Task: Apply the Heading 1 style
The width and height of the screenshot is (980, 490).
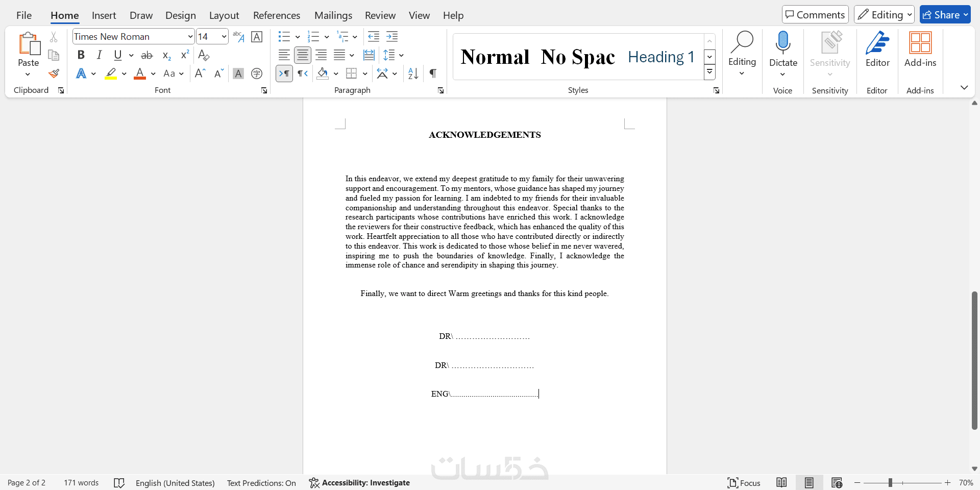Action: pyautogui.click(x=661, y=57)
